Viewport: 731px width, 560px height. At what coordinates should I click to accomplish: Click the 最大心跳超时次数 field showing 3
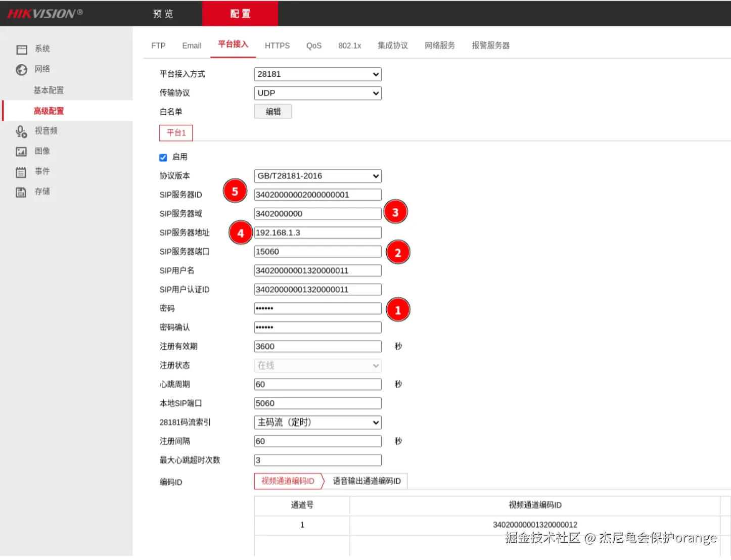tap(317, 460)
